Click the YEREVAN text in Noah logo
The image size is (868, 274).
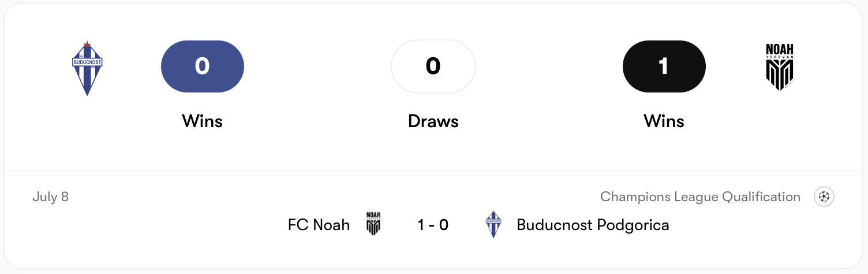[x=780, y=57]
